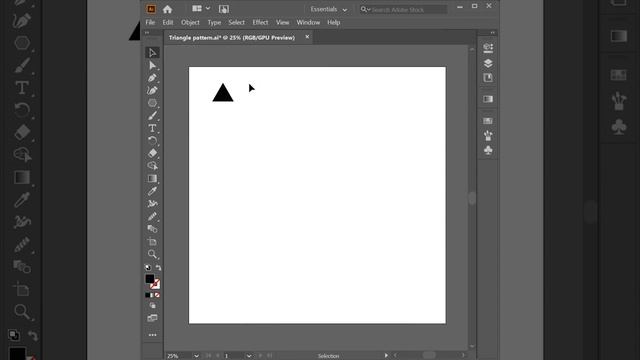Image resolution: width=640 pixels, height=360 pixels.
Task: Open the drawing modes button
Action: pos(152,306)
